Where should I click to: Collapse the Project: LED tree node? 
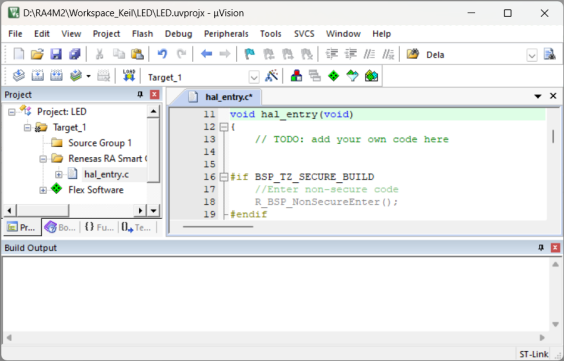point(12,112)
